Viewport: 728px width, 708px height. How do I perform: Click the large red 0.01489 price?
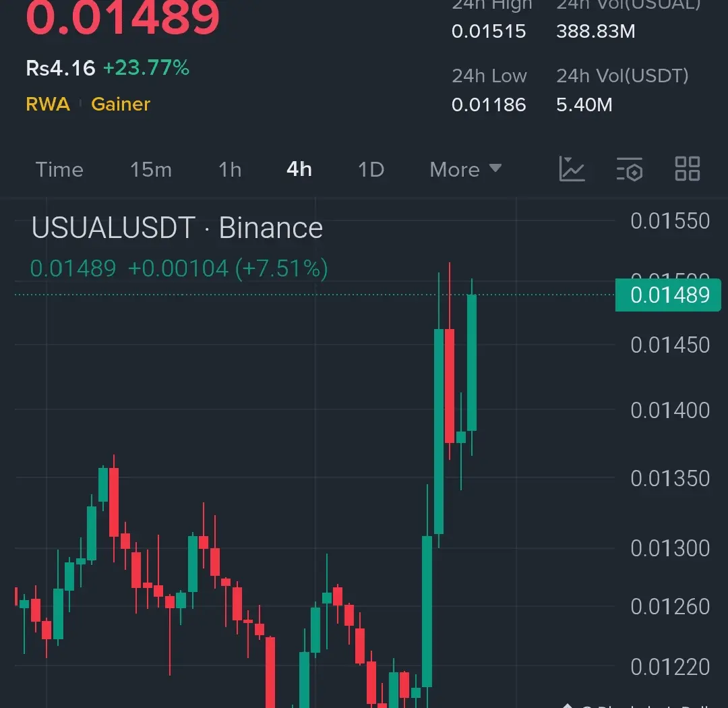point(123,18)
